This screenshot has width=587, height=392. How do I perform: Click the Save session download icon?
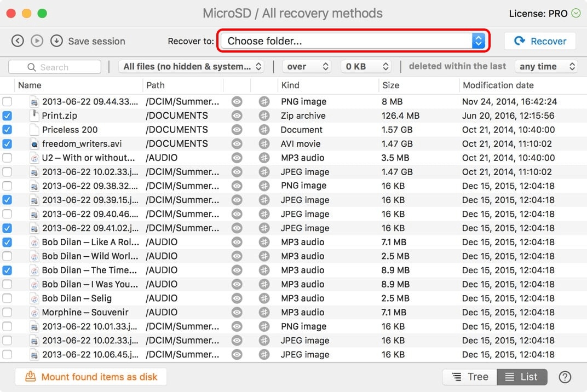55,41
